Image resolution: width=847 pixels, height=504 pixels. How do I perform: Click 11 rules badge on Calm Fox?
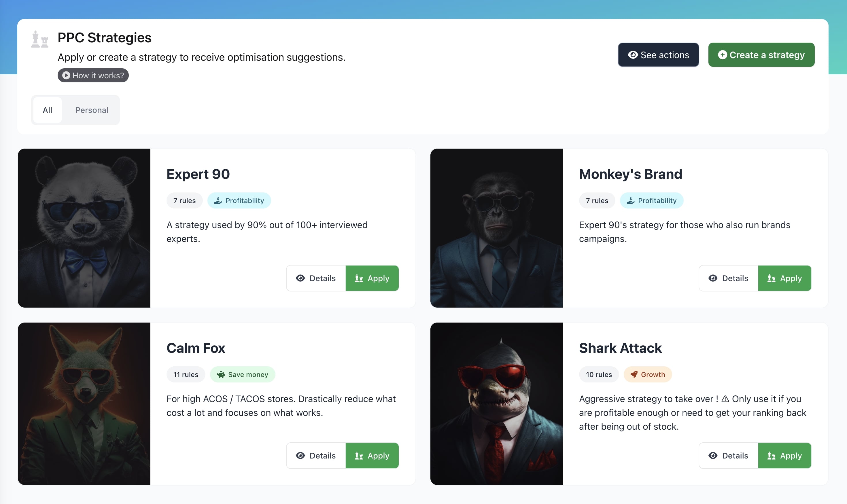[186, 374]
